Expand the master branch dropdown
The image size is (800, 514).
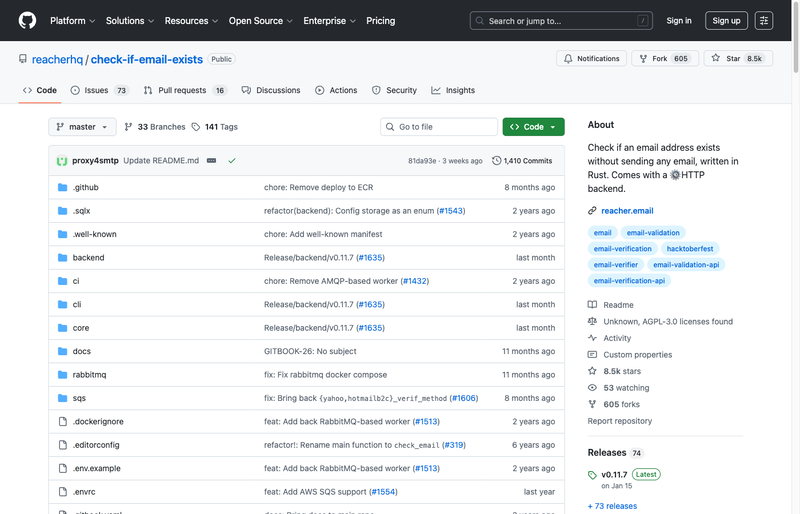[x=82, y=127]
